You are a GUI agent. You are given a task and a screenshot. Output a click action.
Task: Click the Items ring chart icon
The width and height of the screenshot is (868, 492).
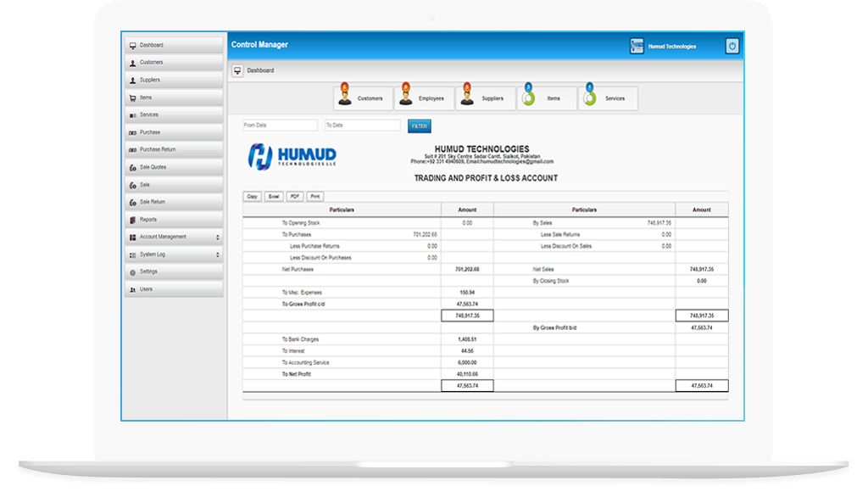pyautogui.click(x=527, y=98)
